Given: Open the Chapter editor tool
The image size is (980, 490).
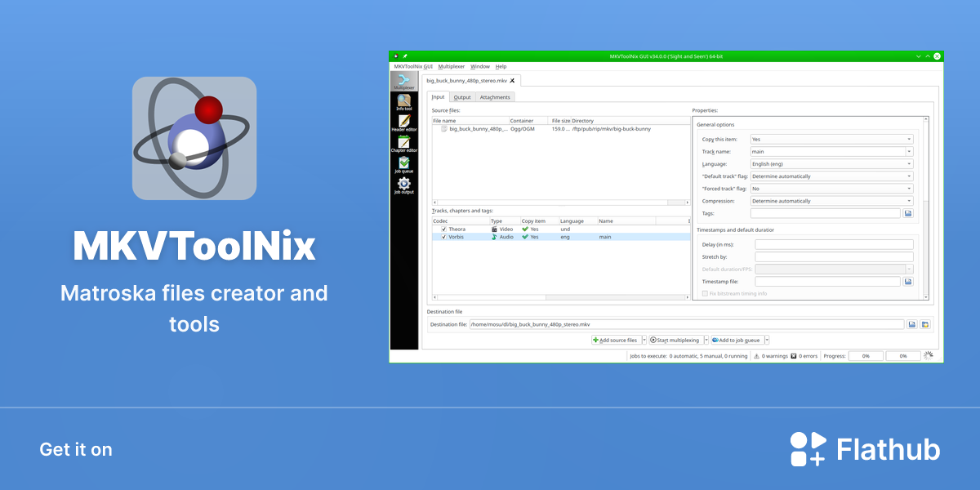Looking at the screenshot, I should pyautogui.click(x=403, y=145).
